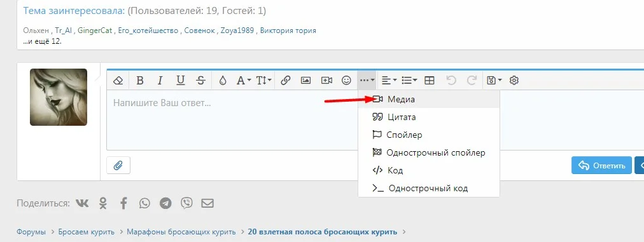Open user GingerCat profile link
The width and height of the screenshot is (644, 242).
pyautogui.click(x=95, y=30)
